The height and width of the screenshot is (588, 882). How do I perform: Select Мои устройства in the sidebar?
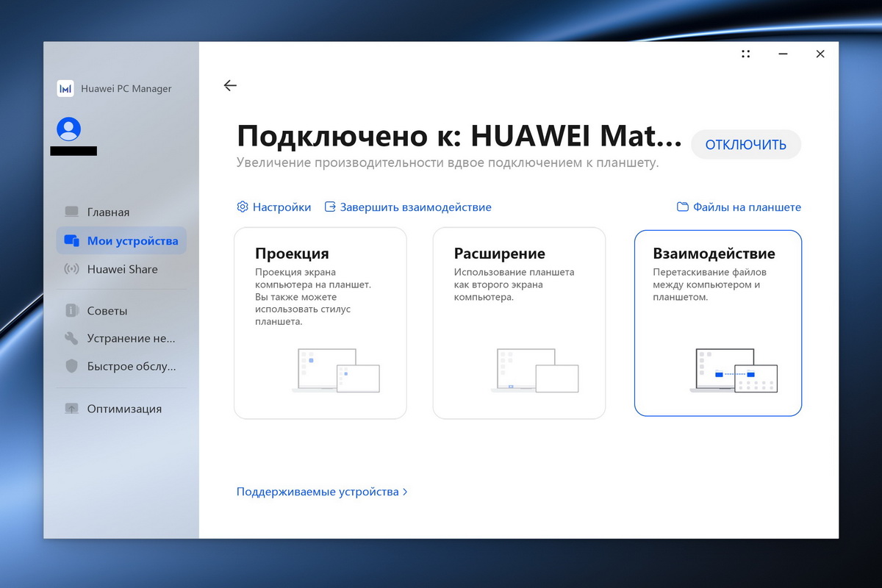coord(121,240)
